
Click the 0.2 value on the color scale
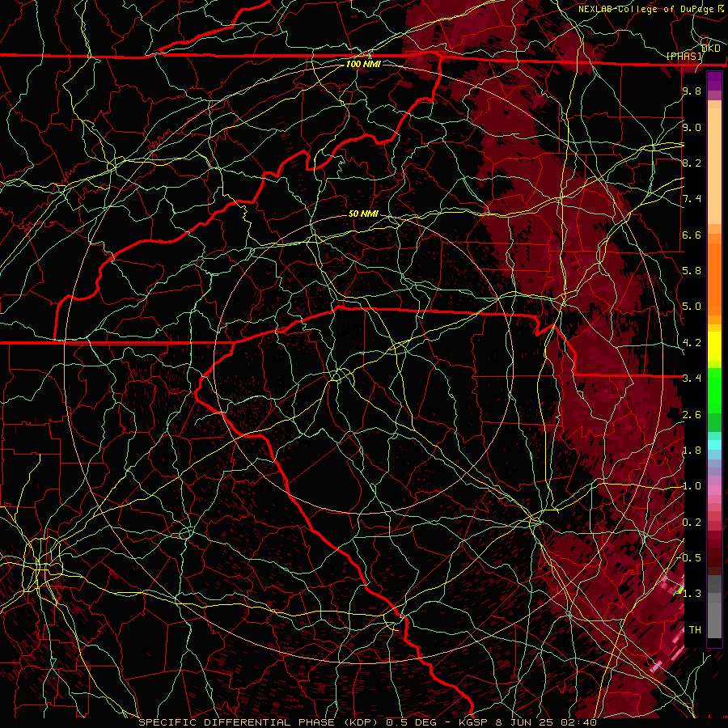click(x=692, y=523)
